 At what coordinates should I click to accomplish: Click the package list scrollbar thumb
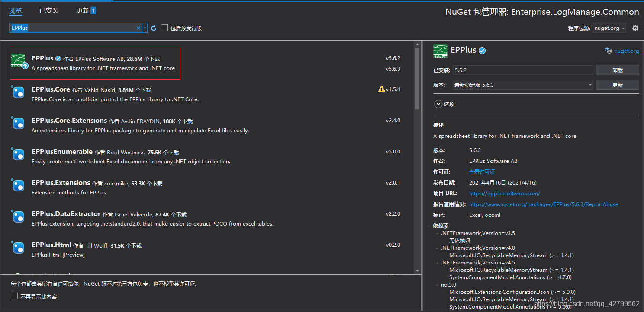(x=417, y=78)
